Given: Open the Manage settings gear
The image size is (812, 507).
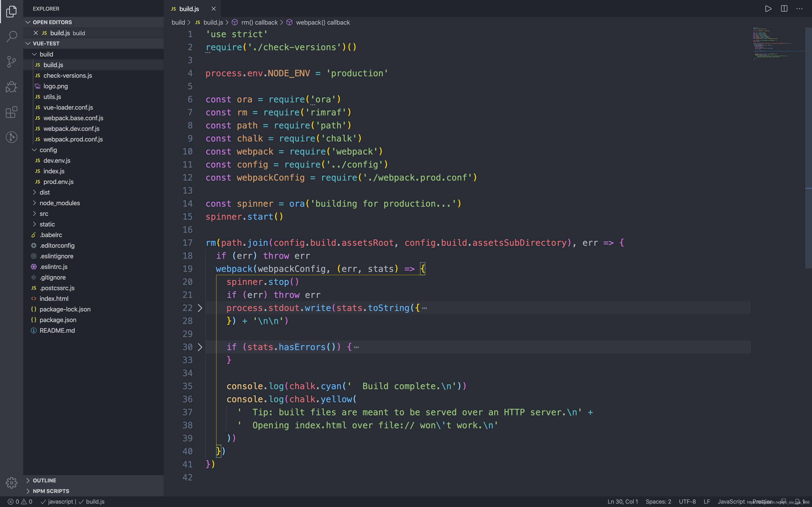Looking at the screenshot, I should [x=11, y=483].
